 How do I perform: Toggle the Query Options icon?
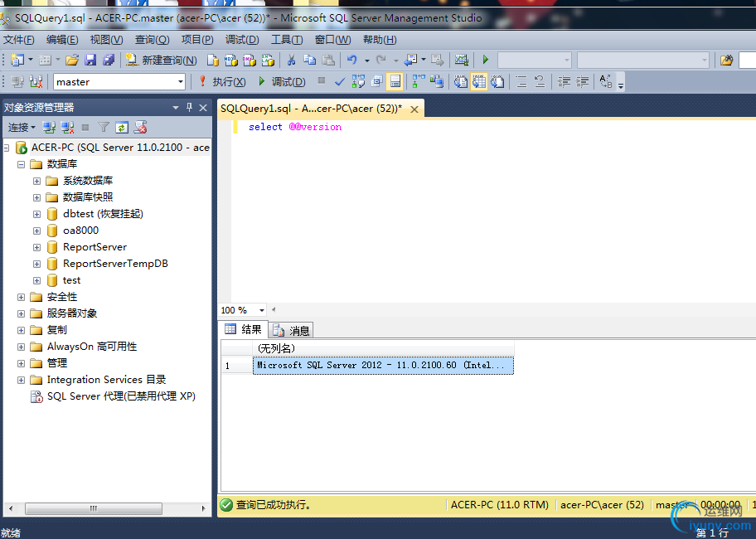[x=376, y=82]
